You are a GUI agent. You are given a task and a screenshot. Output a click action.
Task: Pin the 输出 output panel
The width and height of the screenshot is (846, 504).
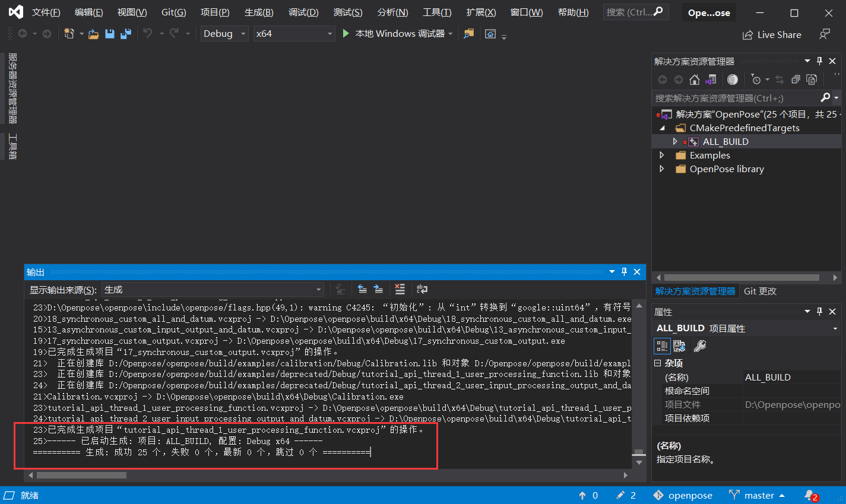point(624,272)
